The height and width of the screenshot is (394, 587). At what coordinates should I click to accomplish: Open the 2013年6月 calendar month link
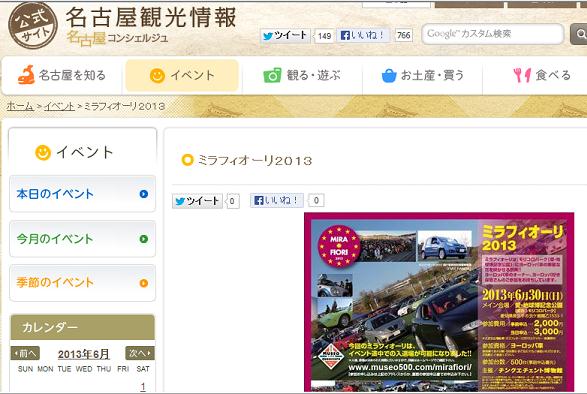[x=83, y=354]
